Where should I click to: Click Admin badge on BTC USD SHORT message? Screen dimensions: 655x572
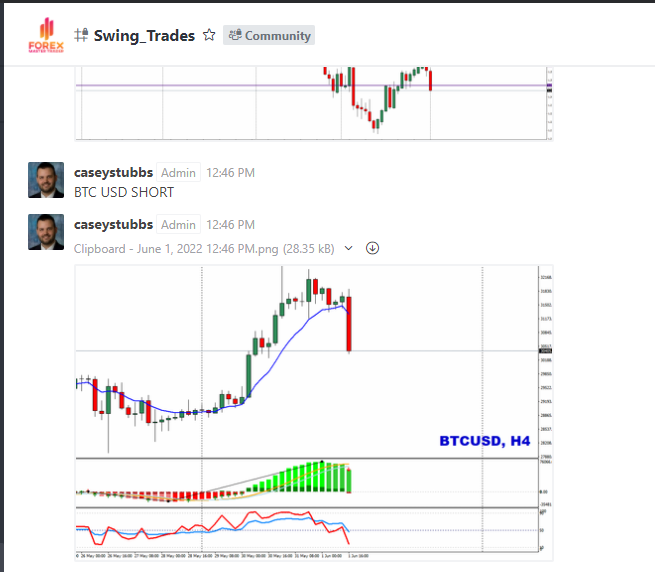(x=179, y=172)
